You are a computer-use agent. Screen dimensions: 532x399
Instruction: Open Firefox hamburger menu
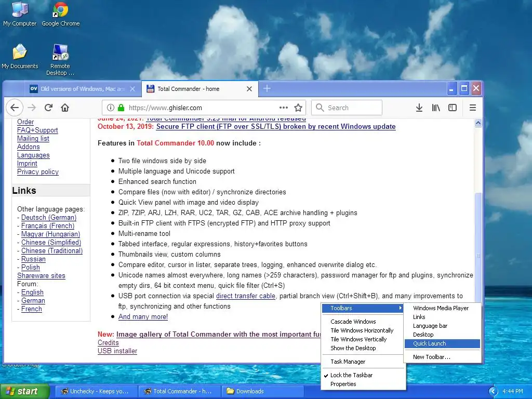pyautogui.click(x=473, y=108)
